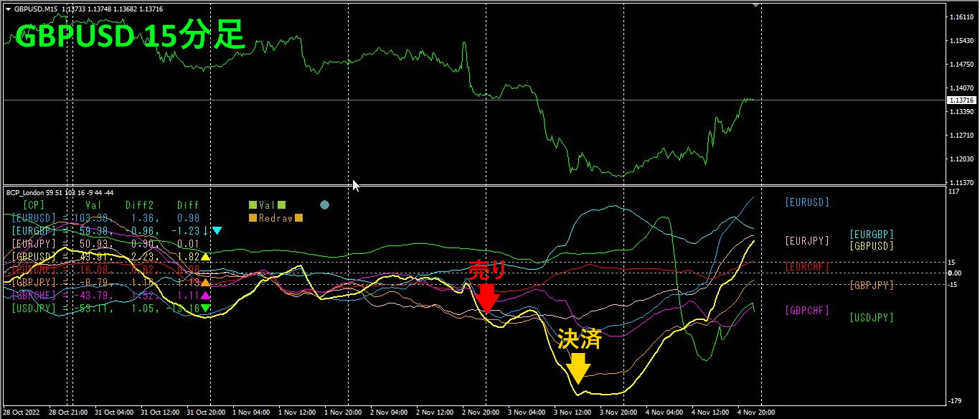This screenshot has height=419, width=980.
Task: Click the orange [GBPJPY] line label at right
Action: pos(872,285)
